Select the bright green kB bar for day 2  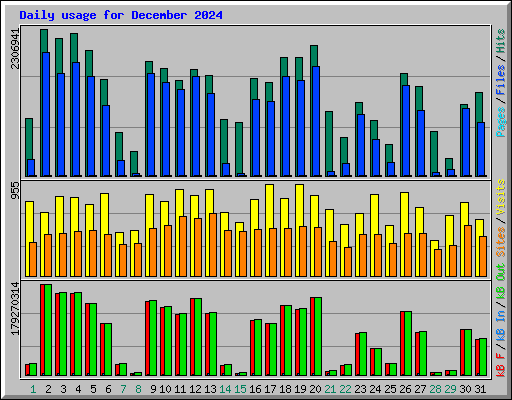coord(48,330)
